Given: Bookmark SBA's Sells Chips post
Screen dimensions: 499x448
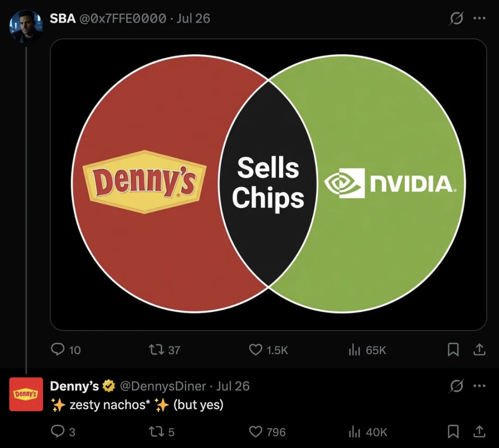Looking at the screenshot, I should coord(453,350).
